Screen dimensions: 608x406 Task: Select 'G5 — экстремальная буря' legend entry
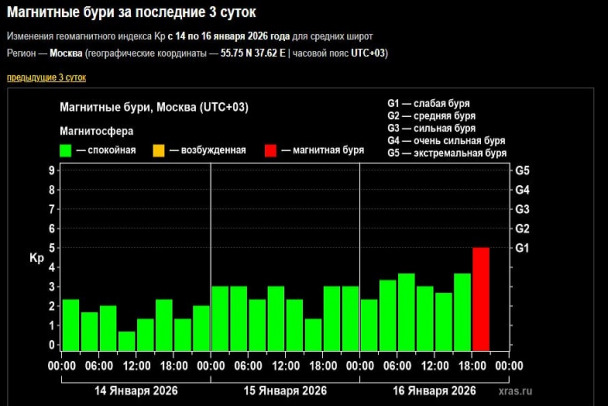pos(446,155)
